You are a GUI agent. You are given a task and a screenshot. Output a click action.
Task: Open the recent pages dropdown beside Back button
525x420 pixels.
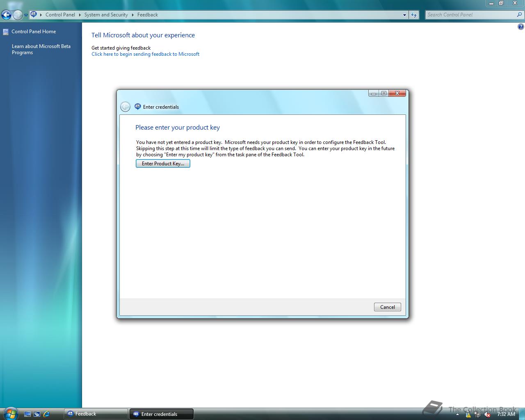pyautogui.click(x=25, y=15)
